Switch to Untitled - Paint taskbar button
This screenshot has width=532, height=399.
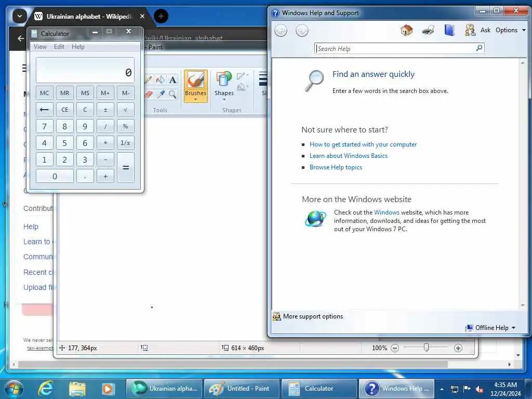[x=242, y=389]
